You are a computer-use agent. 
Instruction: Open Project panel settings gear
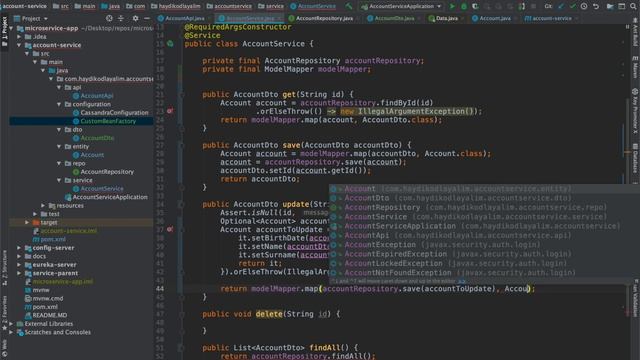pos(135,18)
